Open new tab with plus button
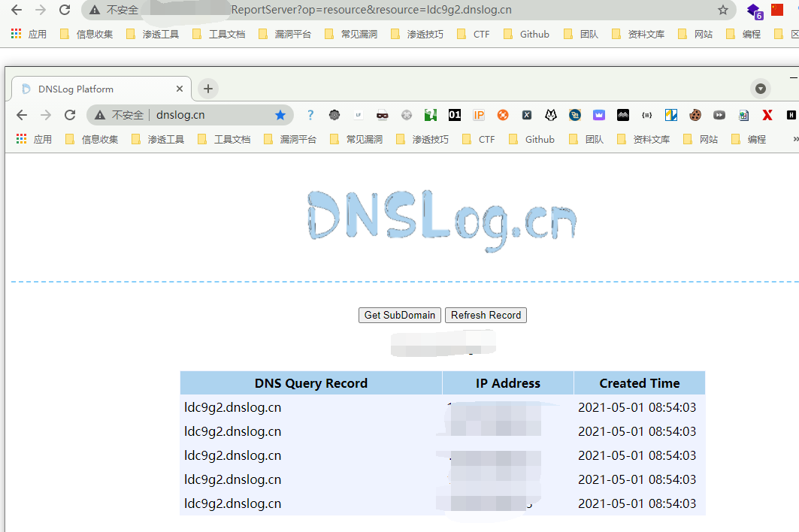The width and height of the screenshot is (799, 532). (208, 89)
